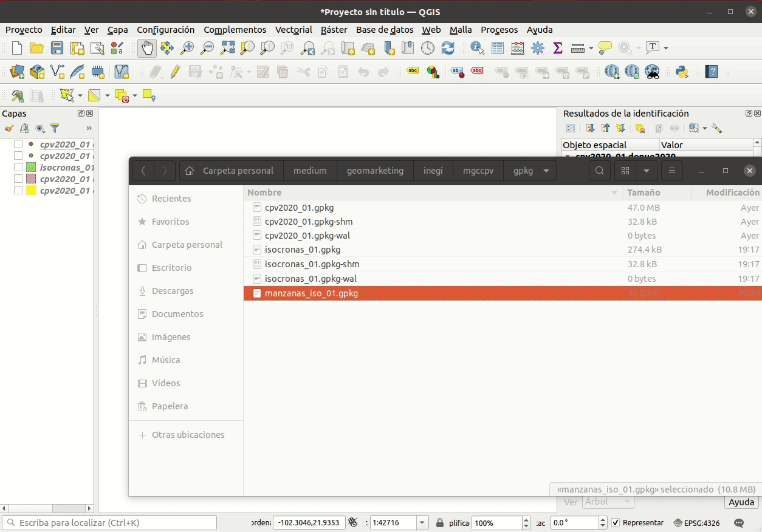Open gpkg path dropdown in file manager

(547, 171)
